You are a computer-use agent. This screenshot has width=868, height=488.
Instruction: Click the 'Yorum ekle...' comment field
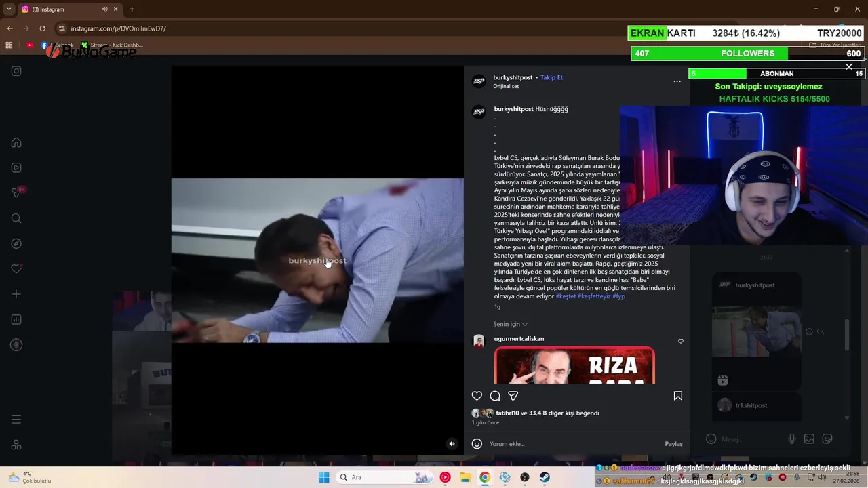click(x=573, y=444)
